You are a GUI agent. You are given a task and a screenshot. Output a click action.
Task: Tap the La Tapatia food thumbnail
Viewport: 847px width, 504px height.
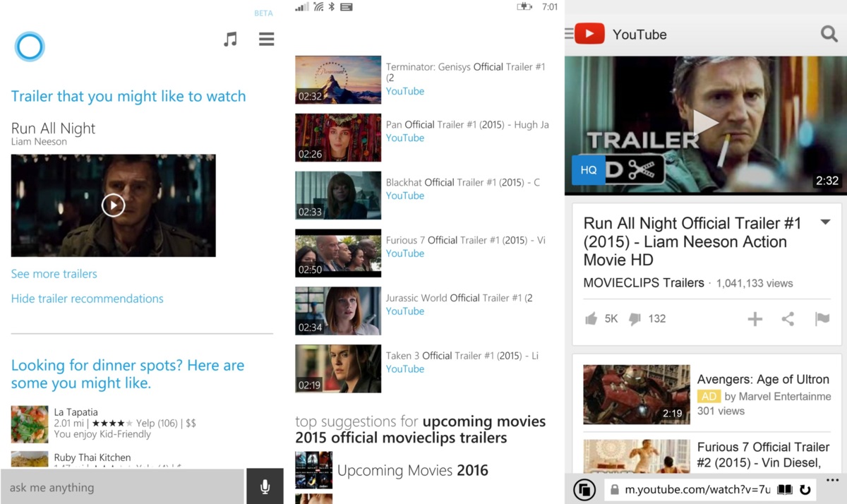[30, 424]
